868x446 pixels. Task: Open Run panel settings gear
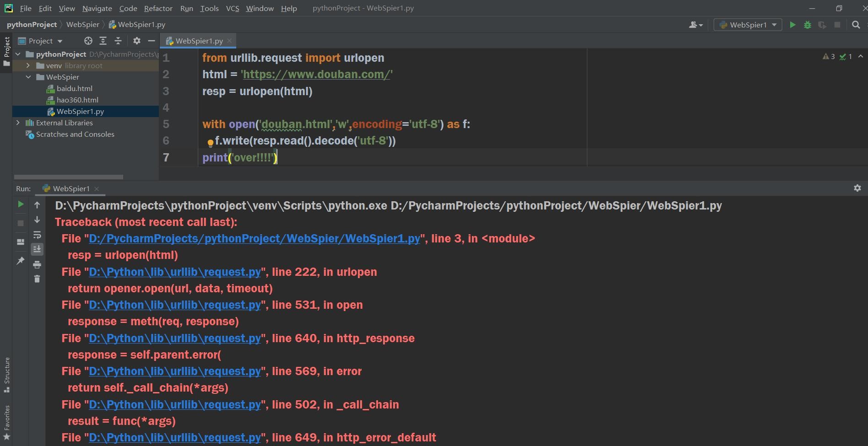[857, 188]
